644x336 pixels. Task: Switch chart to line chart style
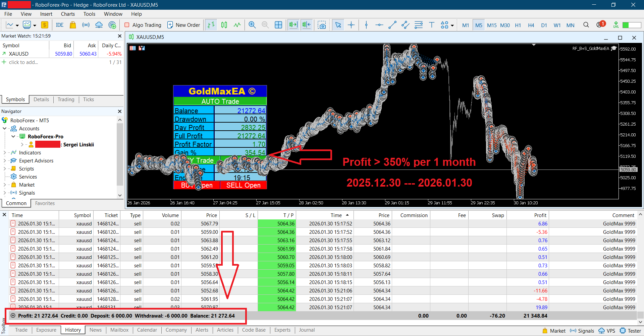point(237,25)
